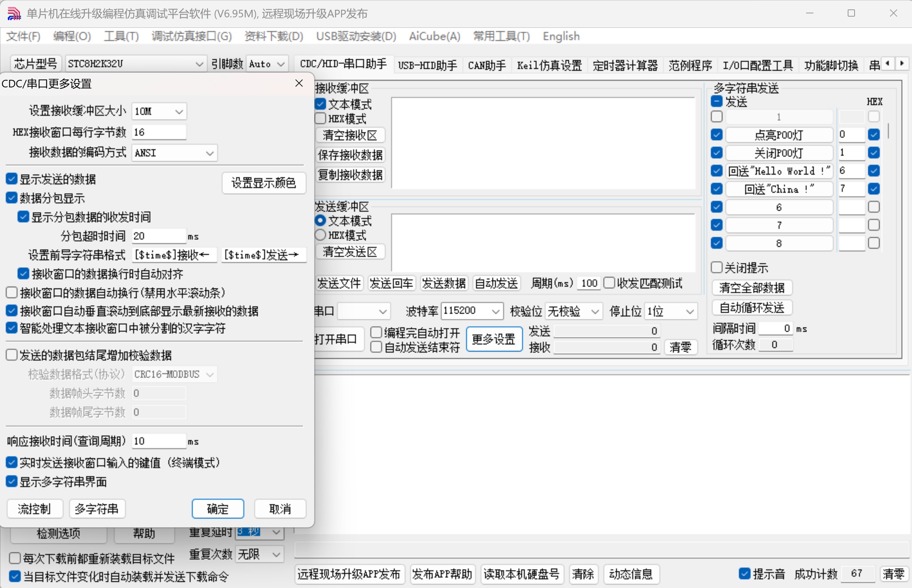
Task: Click HEX接收窗口每行字节数 field
Action: [x=159, y=132]
